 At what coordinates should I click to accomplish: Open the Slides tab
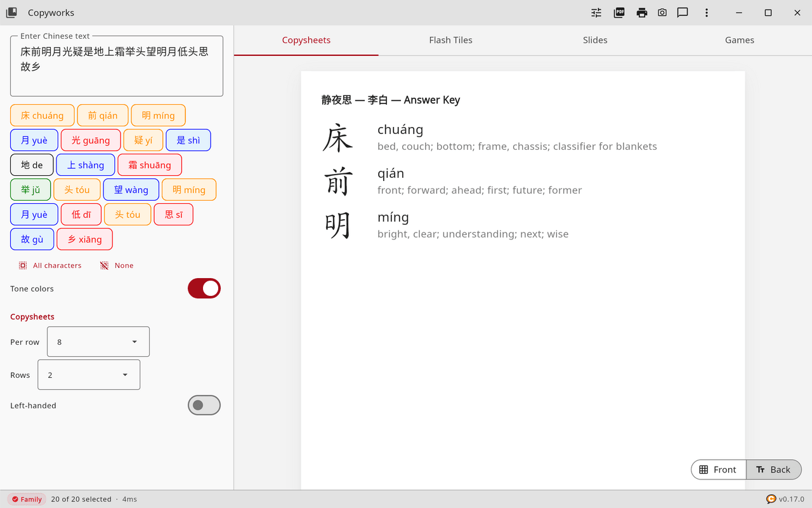point(595,40)
